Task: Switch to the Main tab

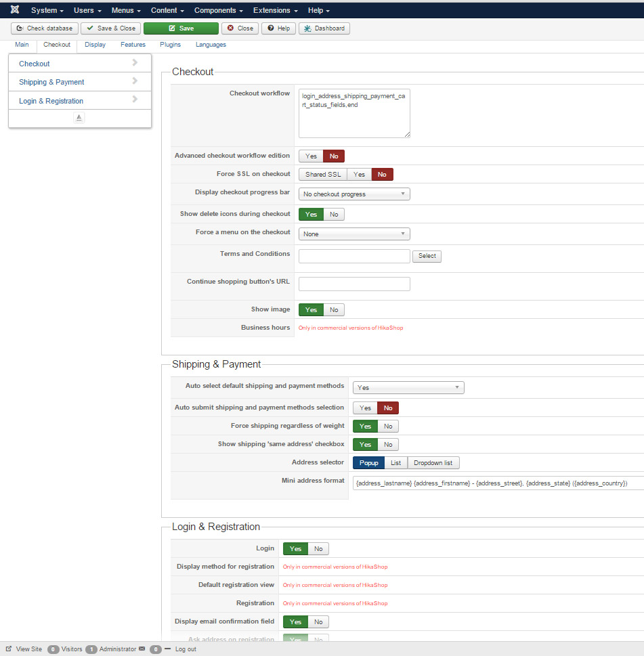Action: pos(22,45)
